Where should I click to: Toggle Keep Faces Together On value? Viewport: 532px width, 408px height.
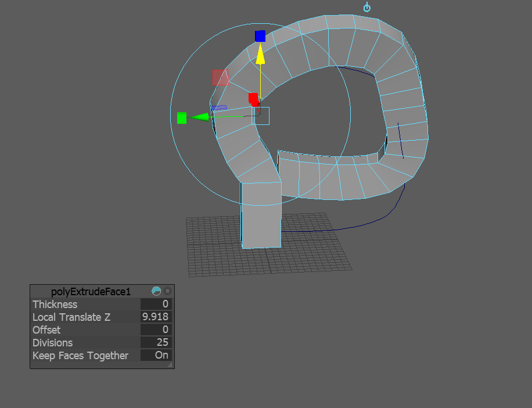(156, 355)
